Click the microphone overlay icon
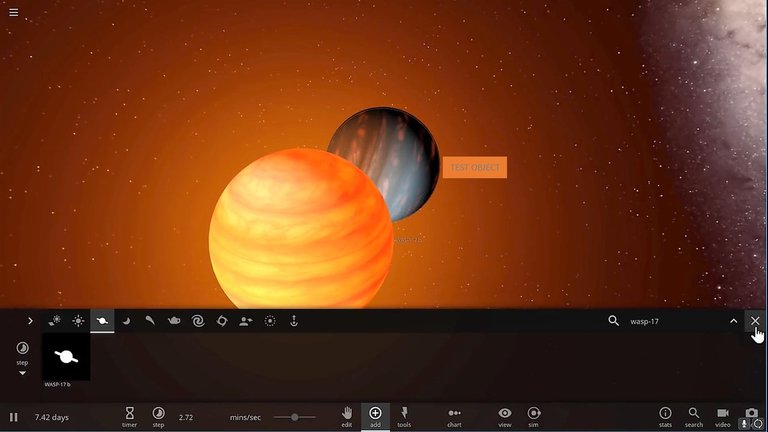 click(744, 424)
